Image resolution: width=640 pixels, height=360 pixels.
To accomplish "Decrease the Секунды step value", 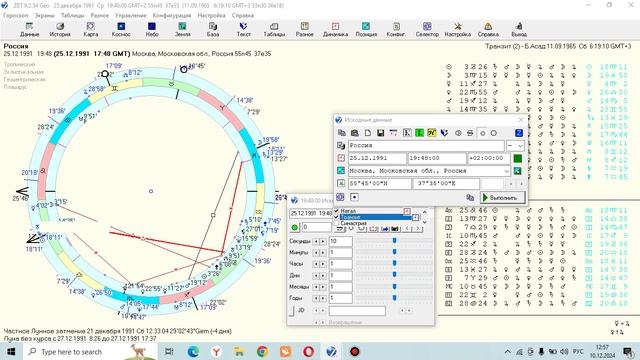I will [x=316, y=241].
